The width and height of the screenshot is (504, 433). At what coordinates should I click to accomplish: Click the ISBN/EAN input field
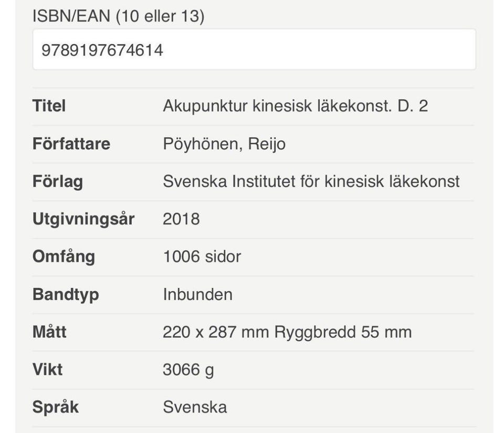coord(254,50)
